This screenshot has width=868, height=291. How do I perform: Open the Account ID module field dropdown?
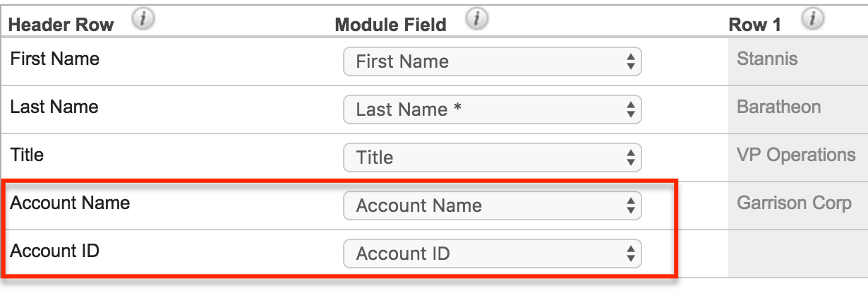[492, 254]
